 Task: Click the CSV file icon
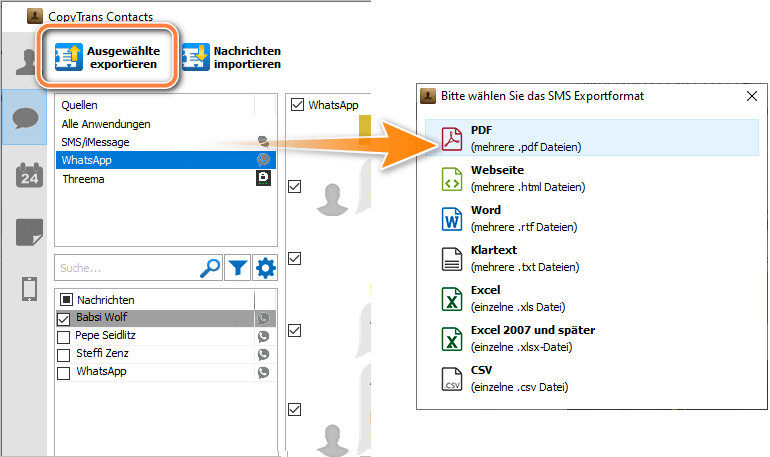click(451, 378)
